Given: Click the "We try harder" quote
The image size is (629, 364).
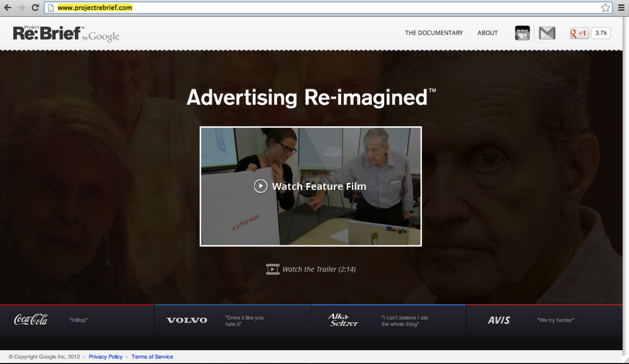Looking at the screenshot, I should [556, 320].
